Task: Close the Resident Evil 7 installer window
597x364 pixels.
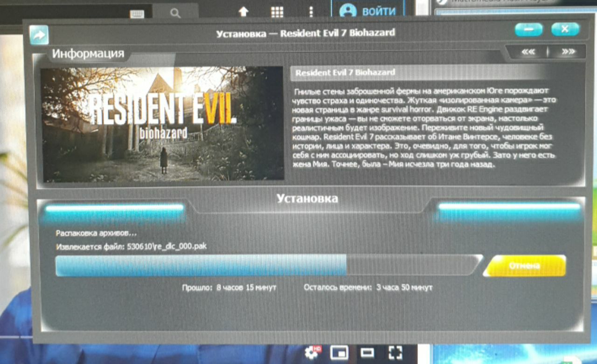Action: point(565,29)
